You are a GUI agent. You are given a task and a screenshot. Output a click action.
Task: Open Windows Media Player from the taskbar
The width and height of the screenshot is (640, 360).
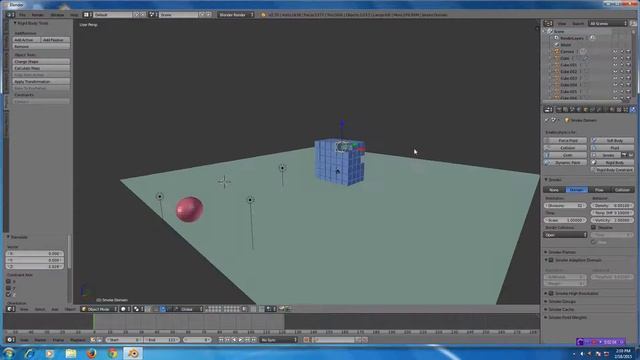pyautogui.click(x=50, y=353)
